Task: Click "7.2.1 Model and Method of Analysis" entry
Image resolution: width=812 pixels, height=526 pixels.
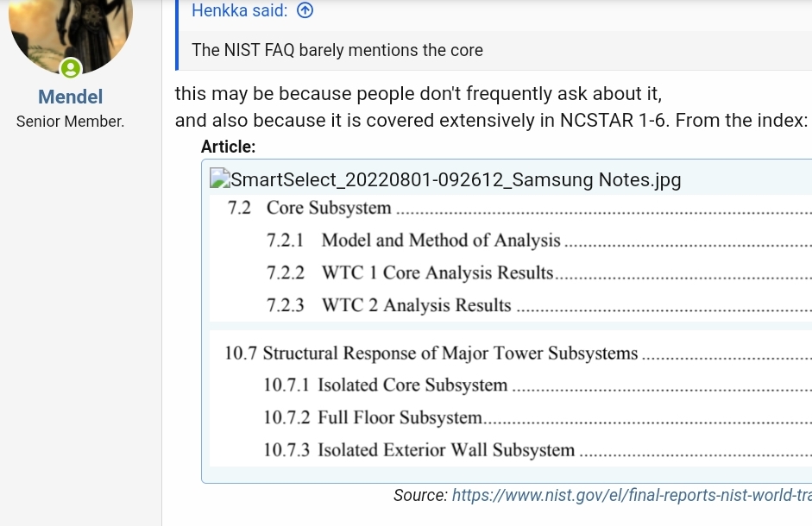Action: (x=414, y=241)
